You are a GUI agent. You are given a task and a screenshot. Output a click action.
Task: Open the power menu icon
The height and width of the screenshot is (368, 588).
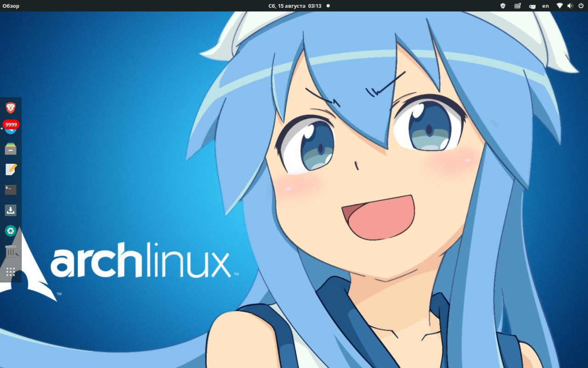581,6
